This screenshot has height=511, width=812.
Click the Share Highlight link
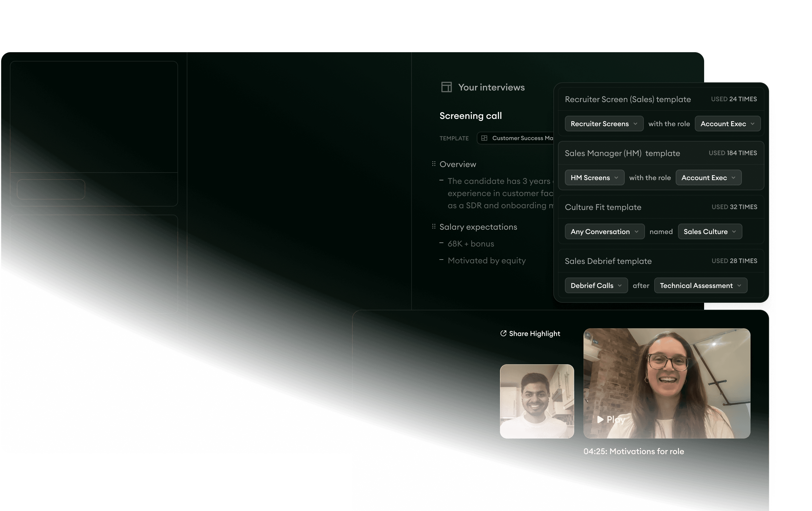534,334
